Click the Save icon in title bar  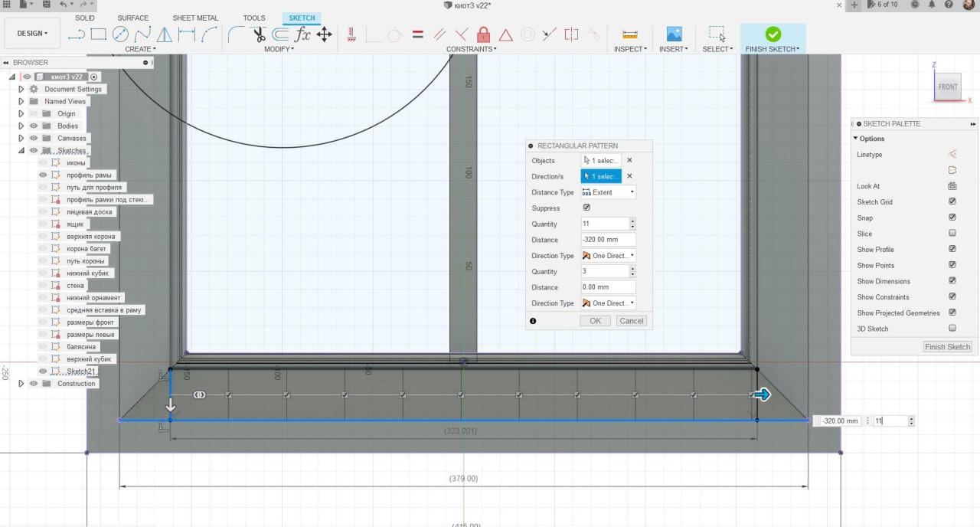pos(47,5)
